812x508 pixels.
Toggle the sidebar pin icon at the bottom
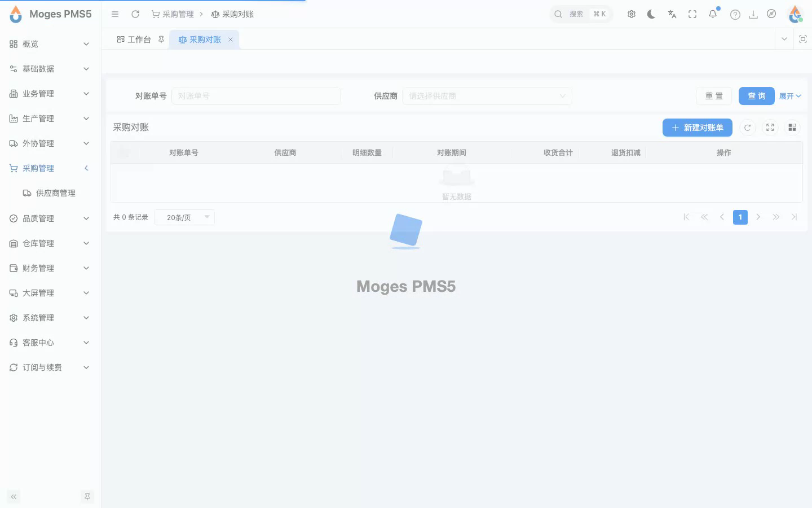coord(87,497)
